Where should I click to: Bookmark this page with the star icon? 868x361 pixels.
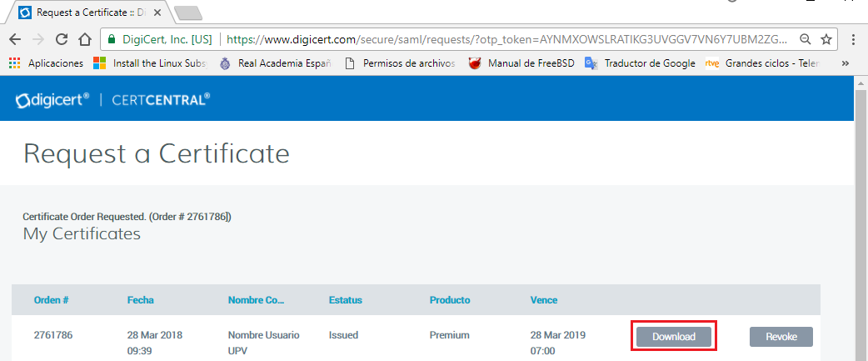coord(826,39)
